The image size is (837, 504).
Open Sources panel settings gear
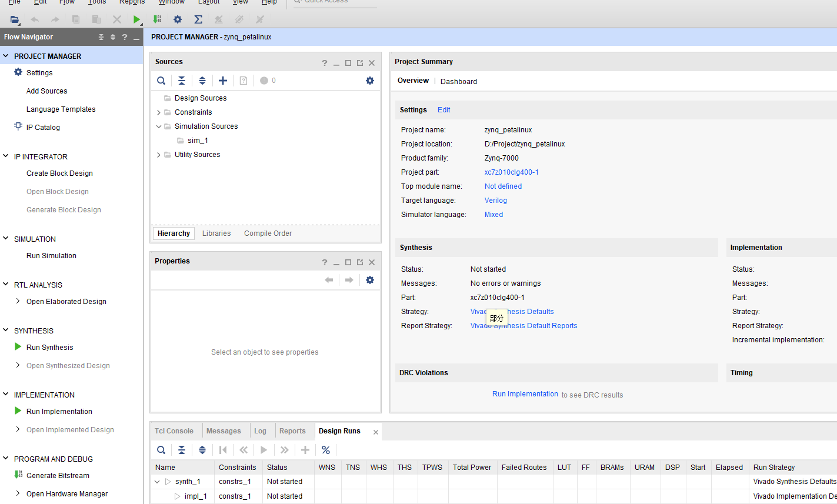pyautogui.click(x=370, y=81)
